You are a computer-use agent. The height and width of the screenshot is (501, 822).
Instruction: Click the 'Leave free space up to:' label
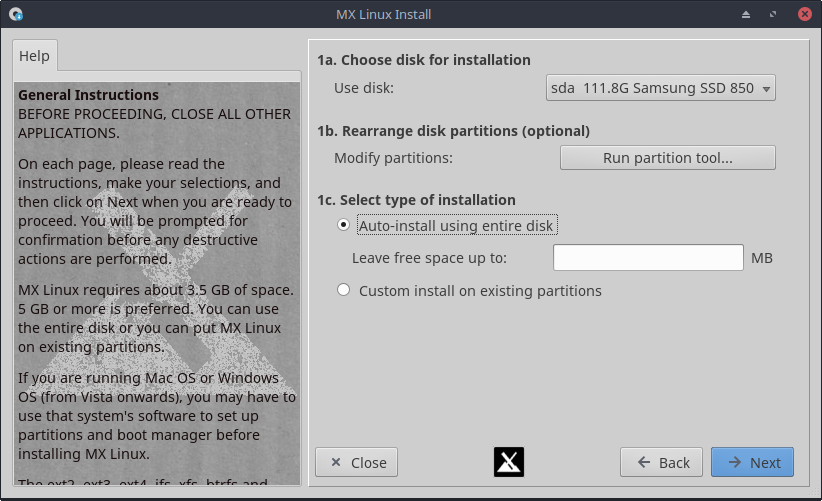click(x=429, y=258)
